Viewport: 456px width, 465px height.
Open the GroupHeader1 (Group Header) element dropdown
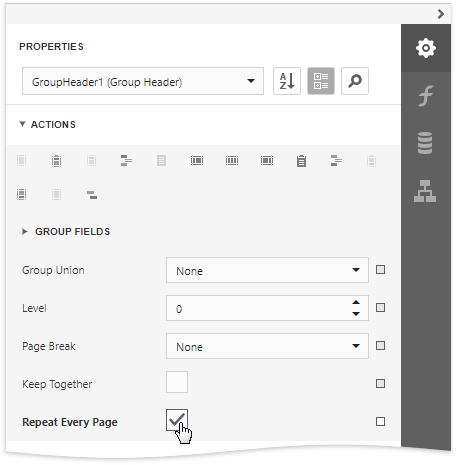click(x=143, y=81)
